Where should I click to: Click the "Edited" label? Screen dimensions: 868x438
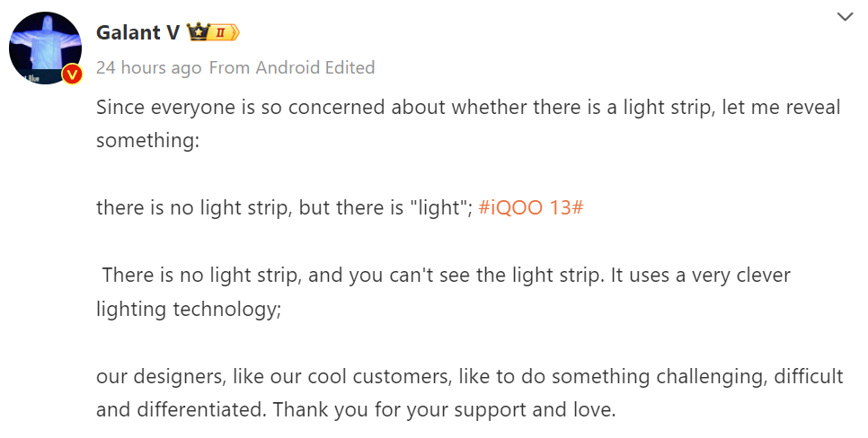click(x=351, y=67)
